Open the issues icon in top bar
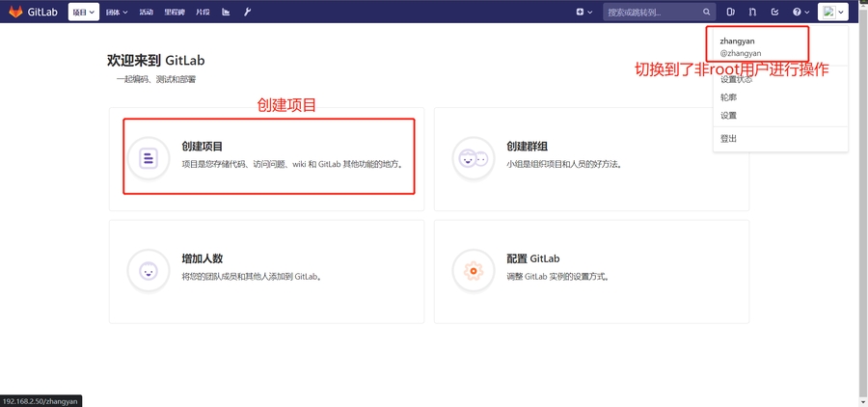This screenshot has height=407, width=868. click(x=730, y=13)
